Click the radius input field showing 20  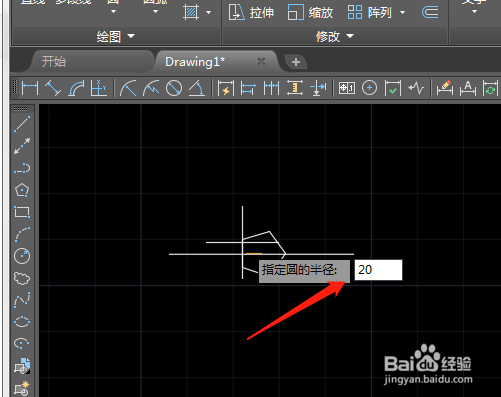[378, 270]
